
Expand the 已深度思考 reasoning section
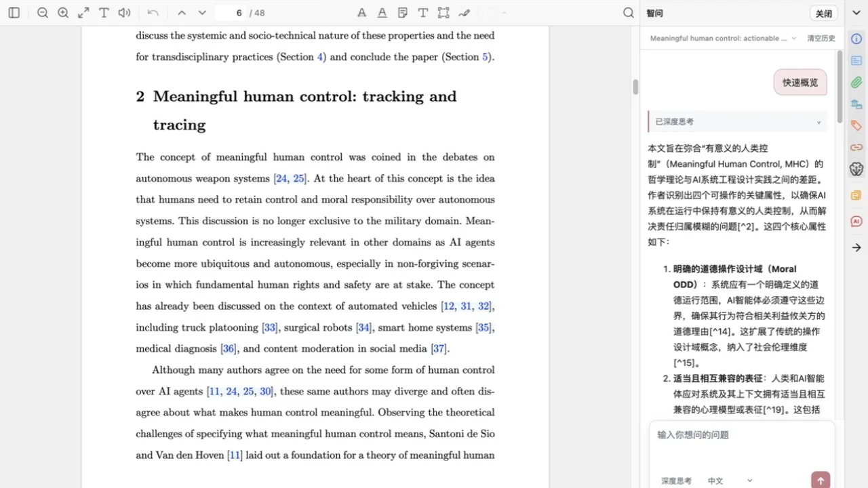(737, 121)
